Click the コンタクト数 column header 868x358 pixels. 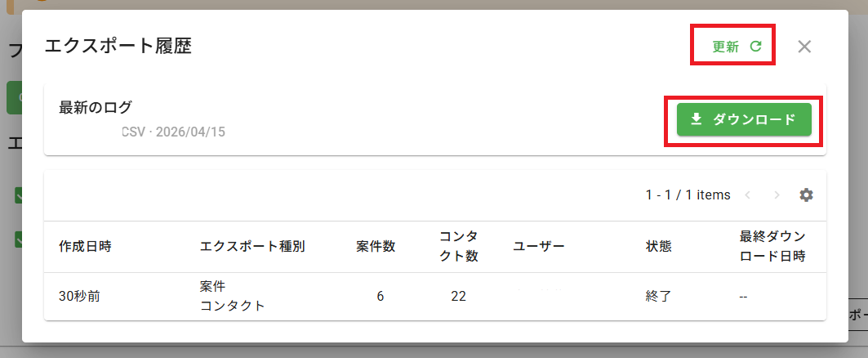pyautogui.click(x=458, y=246)
